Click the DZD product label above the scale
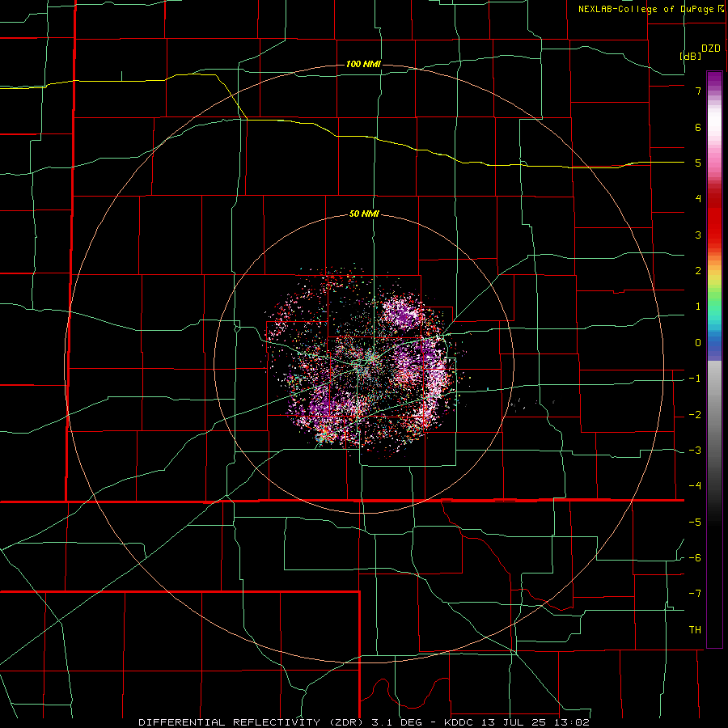Viewport: 728px width, 728px height. click(x=711, y=49)
